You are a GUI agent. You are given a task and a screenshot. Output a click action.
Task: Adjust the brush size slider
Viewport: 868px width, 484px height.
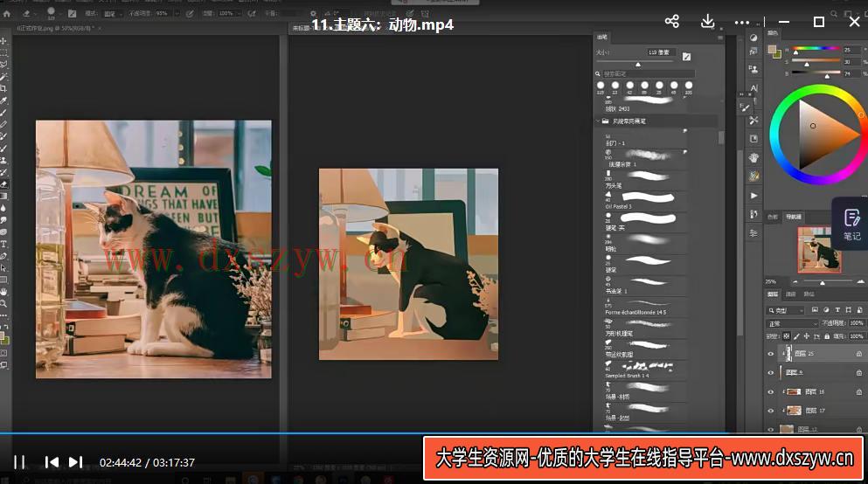pyautogui.click(x=638, y=65)
